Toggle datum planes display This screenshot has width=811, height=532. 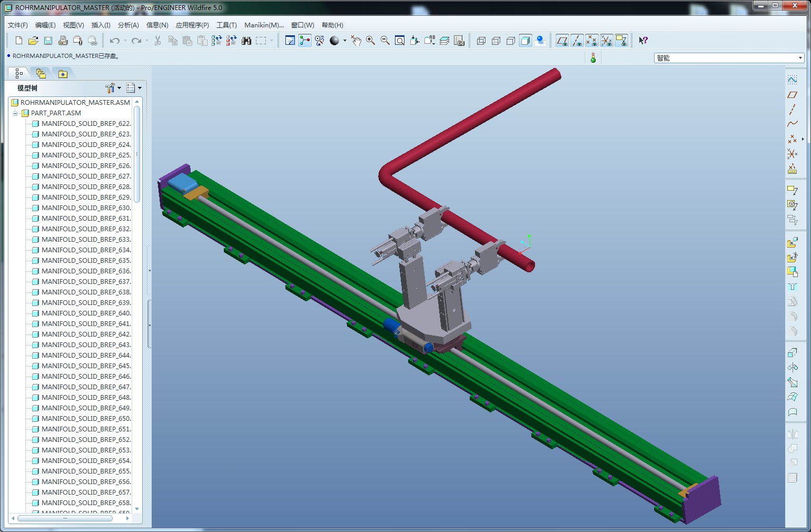coord(562,41)
